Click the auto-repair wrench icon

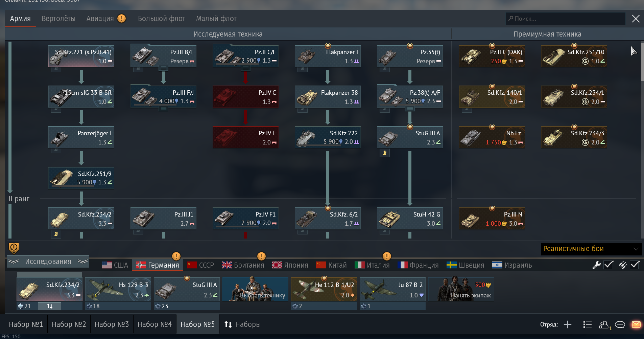(596, 265)
